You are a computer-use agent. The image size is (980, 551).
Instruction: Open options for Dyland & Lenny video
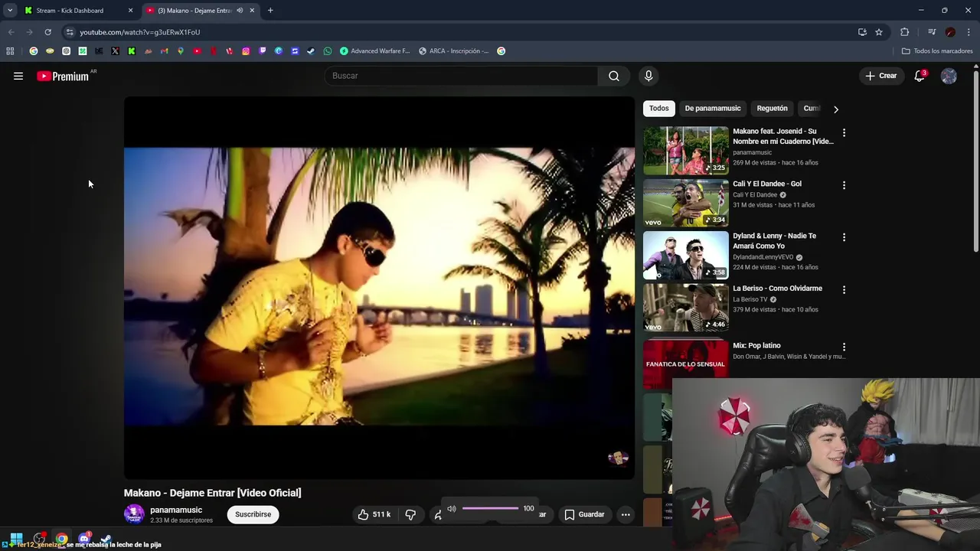(x=844, y=237)
